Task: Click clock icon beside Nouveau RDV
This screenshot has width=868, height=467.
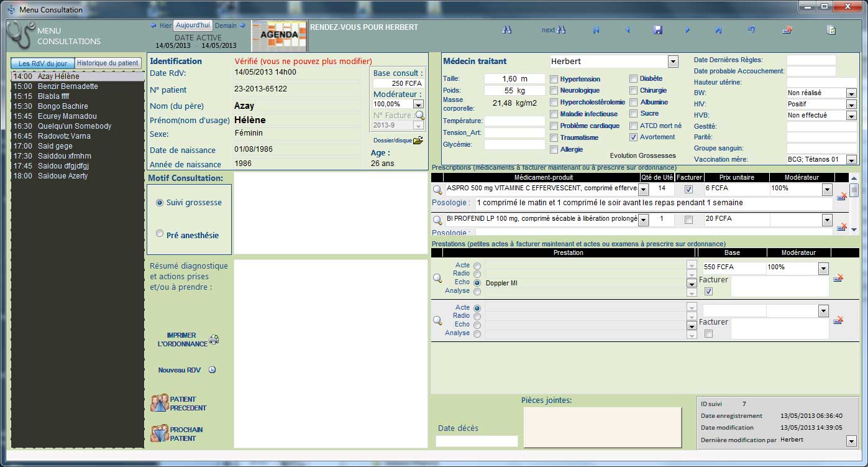Action: pos(212,370)
